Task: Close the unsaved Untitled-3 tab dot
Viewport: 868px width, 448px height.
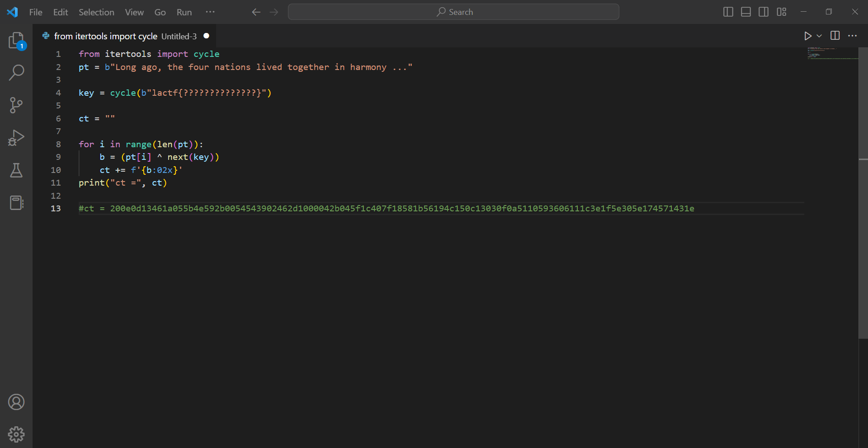Action: click(207, 36)
